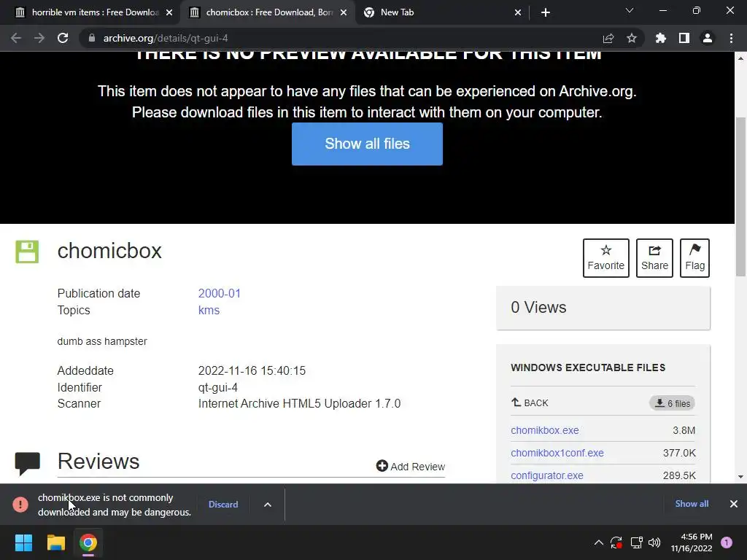747x560 pixels.
Task: Open a new tab with plus button
Action: pyautogui.click(x=546, y=12)
